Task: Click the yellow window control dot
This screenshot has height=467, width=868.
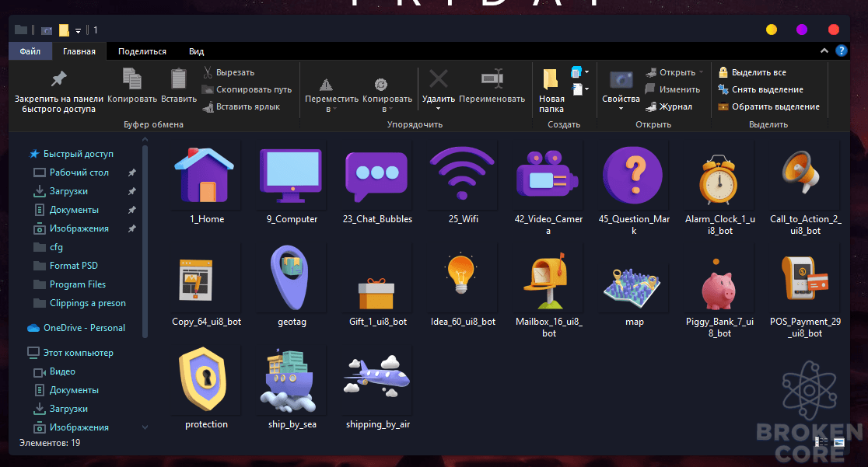Action: pyautogui.click(x=771, y=30)
